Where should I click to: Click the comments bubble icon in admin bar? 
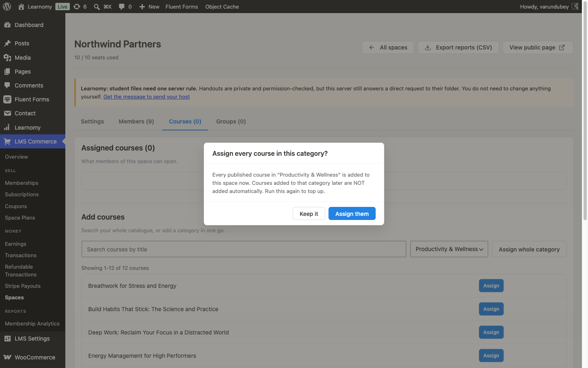[122, 7]
